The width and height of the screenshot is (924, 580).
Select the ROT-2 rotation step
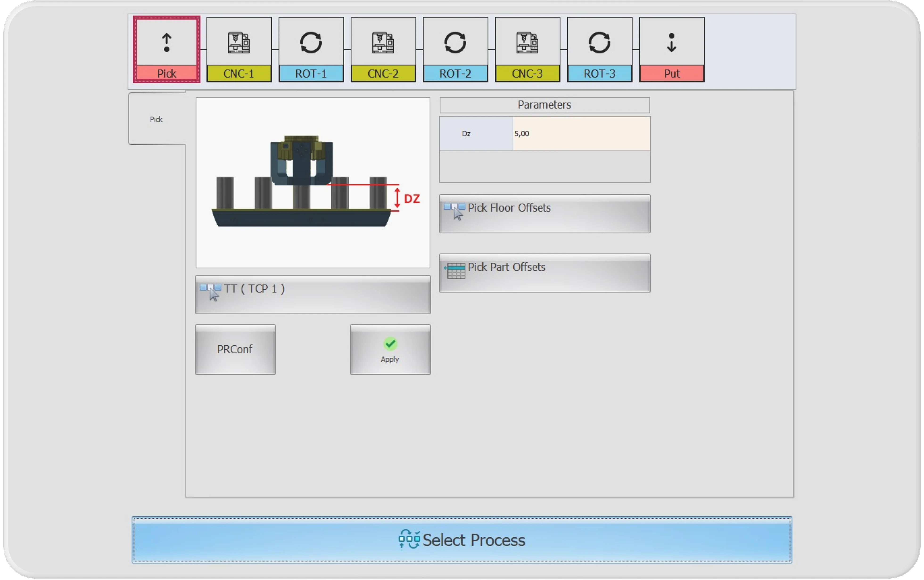[x=455, y=49]
